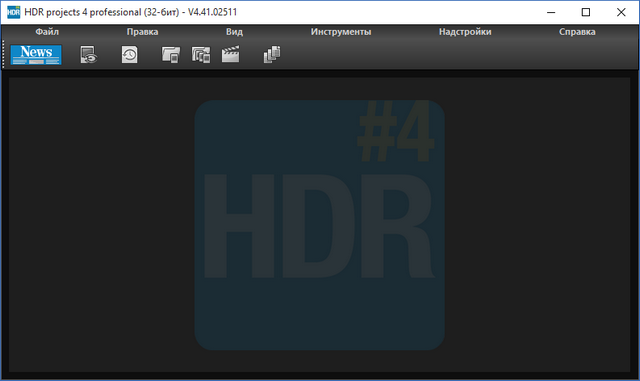The height and width of the screenshot is (381, 640).
Task: Minimize the HDR projects window
Action: point(551,12)
